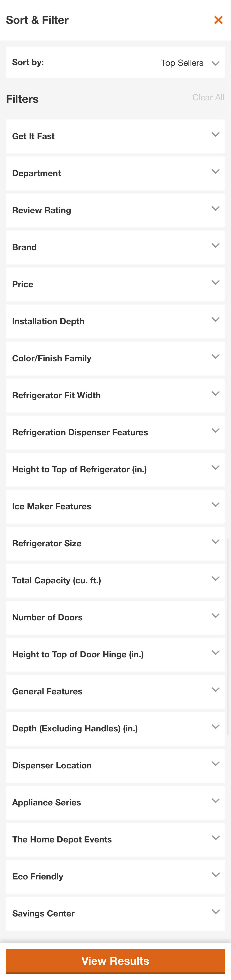Viewport: 231px width, 980px height.
Task: Open Refrigeration Dispenser Features filter
Action: click(x=115, y=432)
